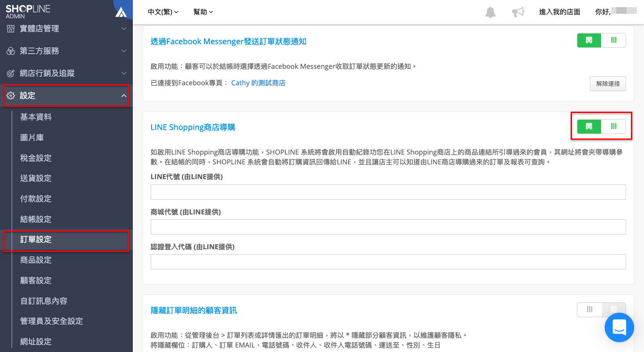Click 隱藏訂單明細的顧客資訊 heading
This screenshot has height=352, width=644.
coord(194,310)
